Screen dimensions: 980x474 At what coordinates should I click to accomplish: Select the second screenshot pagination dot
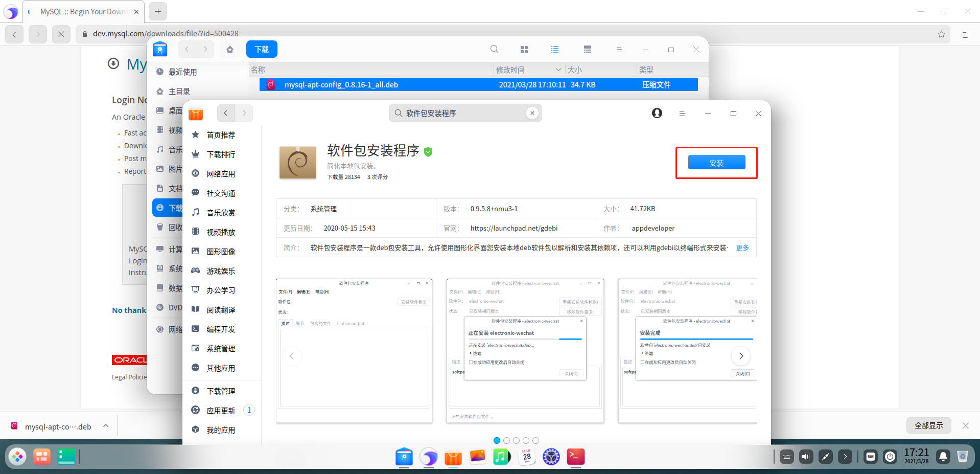(x=506, y=440)
